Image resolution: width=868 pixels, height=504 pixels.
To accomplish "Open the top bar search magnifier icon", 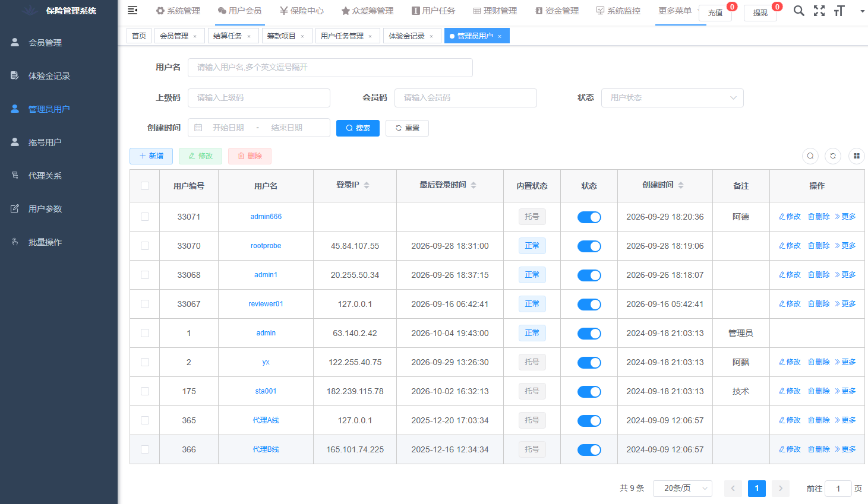I will (x=799, y=11).
